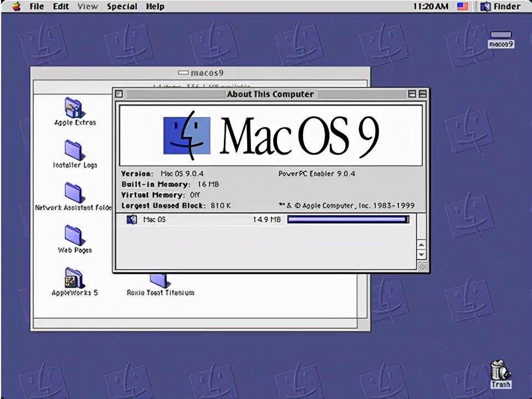This screenshot has height=399, width=532.
Task: Open the Installer Logs folder
Action: pyautogui.click(x=74, y=150)
